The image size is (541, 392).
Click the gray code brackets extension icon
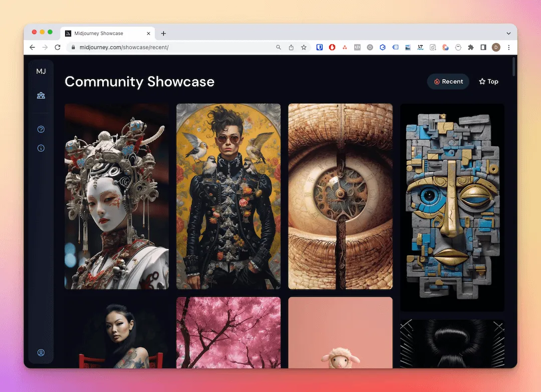(358, 47)
